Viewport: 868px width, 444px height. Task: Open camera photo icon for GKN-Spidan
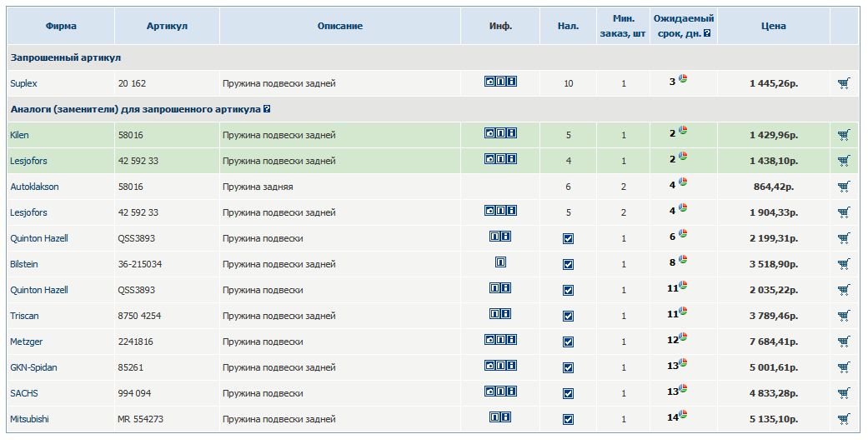(x=490, y=366)
